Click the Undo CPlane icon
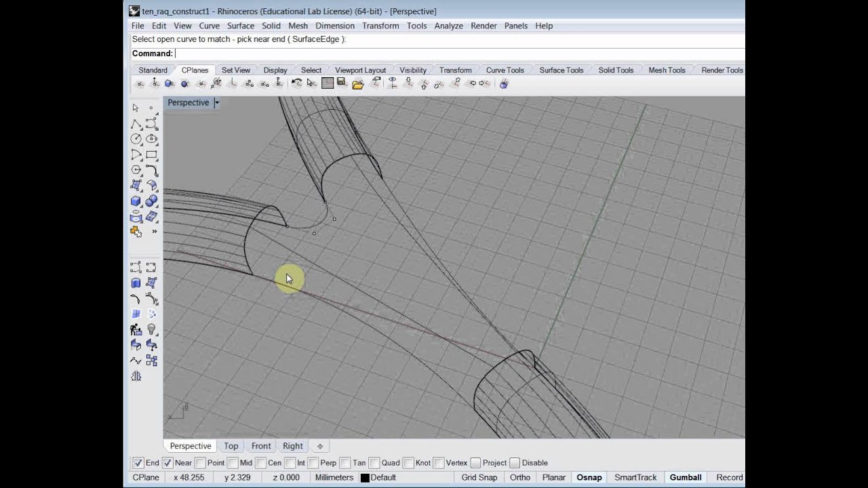 [296, 83]
